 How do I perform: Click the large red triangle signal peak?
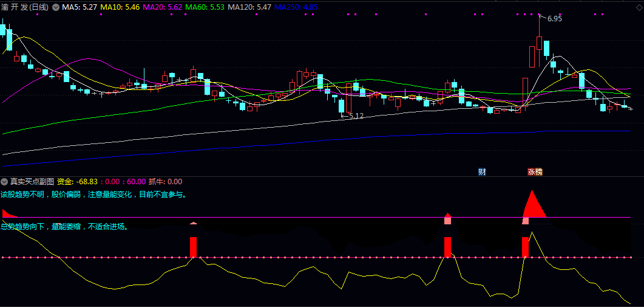(x=533, y=204)
